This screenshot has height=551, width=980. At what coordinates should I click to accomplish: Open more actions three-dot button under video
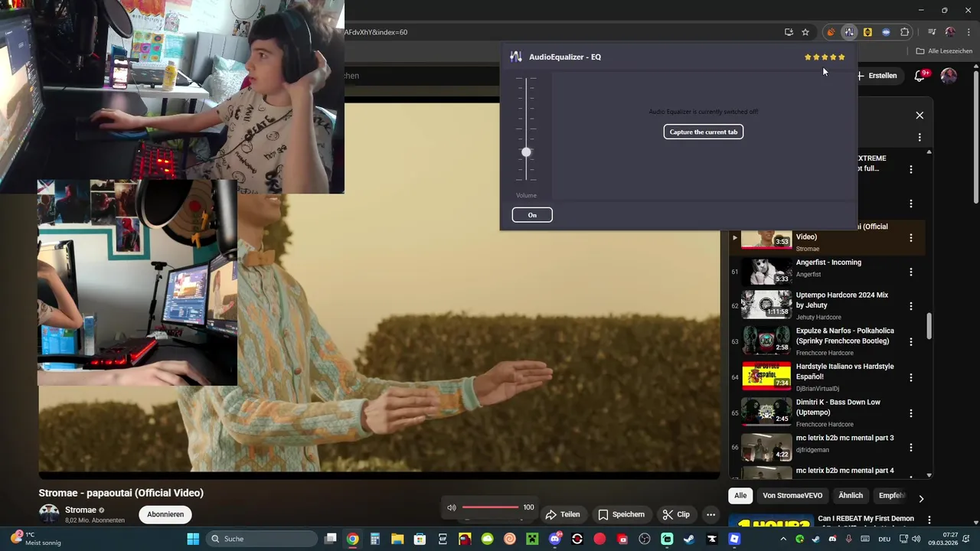pyautogui.click(x=711, y=514)
